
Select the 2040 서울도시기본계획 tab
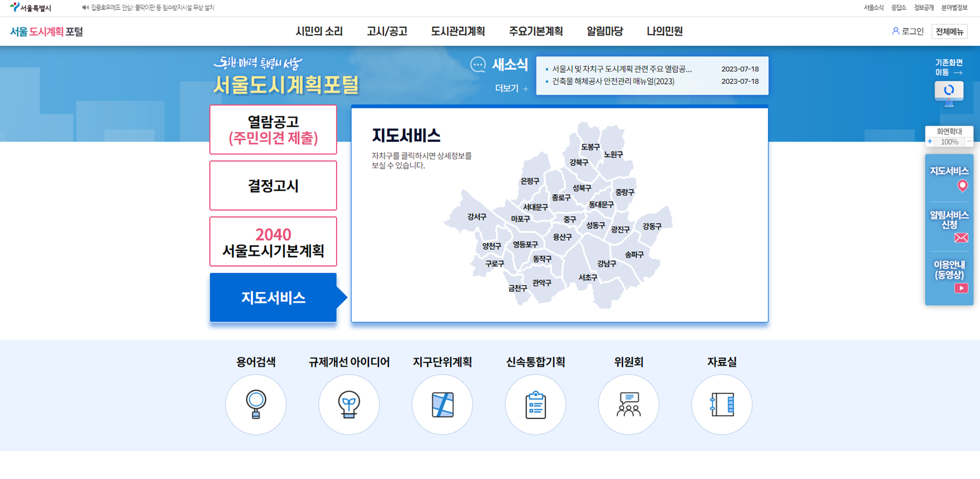click(x=273, y=242)
